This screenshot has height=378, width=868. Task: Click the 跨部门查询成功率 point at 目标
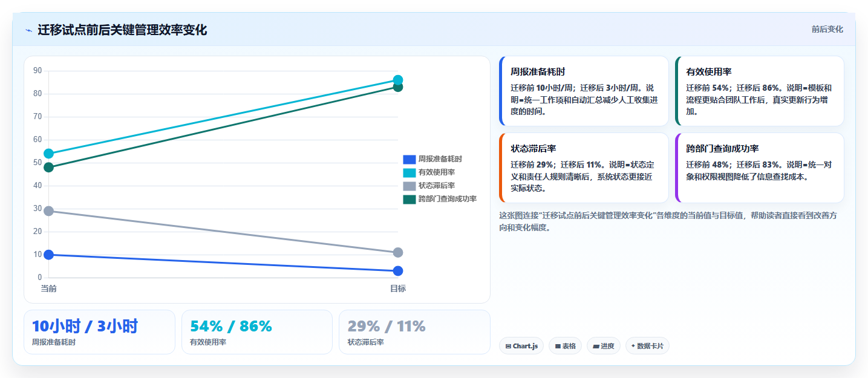(398, 87)
